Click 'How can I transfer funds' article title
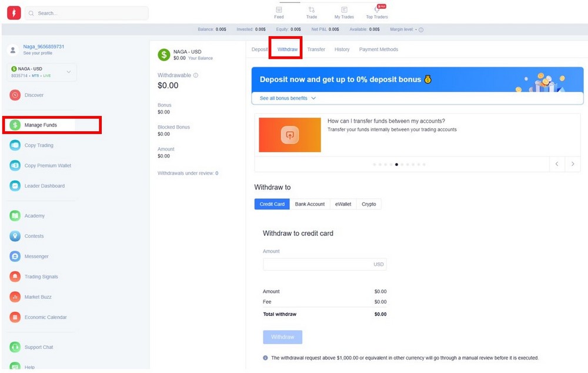This screenshot has height=373, width=588. [386, 121]
